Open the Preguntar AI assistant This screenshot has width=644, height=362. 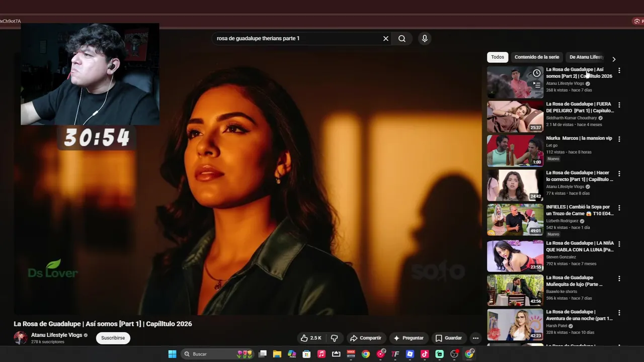point(409,338)
